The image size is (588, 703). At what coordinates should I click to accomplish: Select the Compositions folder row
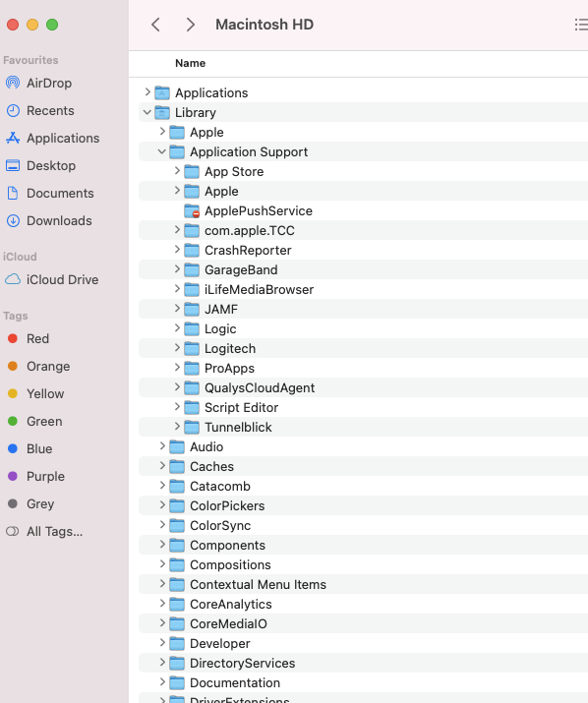point(363,565)
